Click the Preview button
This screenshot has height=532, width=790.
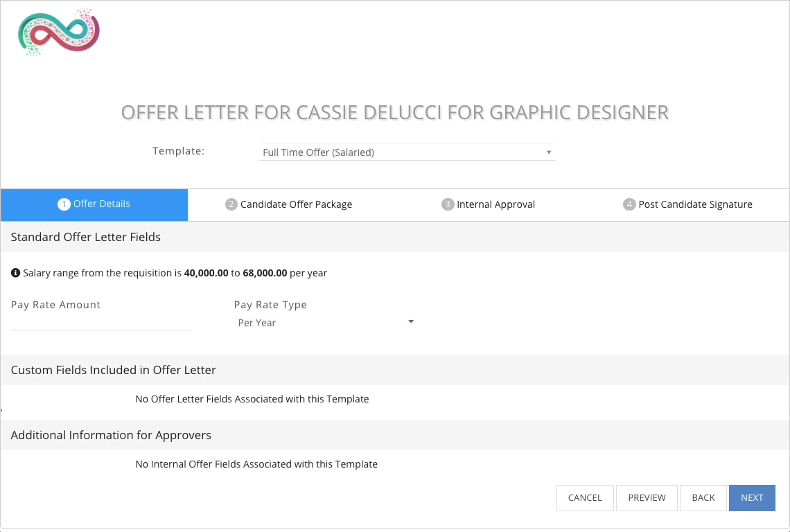click(x=647, y=498)
